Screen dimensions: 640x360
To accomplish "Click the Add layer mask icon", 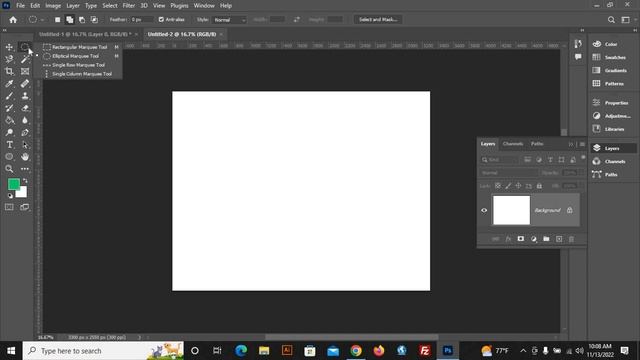I will tap(521, 239).
